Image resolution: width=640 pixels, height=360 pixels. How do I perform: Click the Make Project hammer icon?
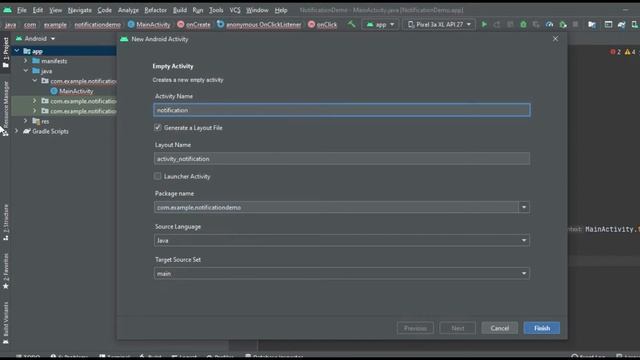[x=351, y=24]
